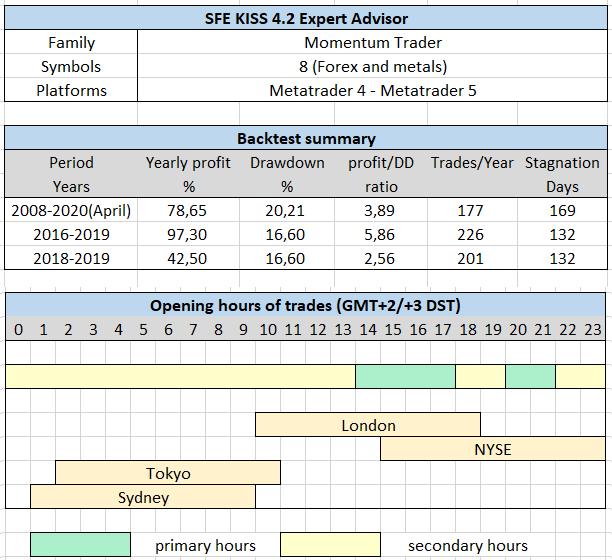Click the 'Platforms' label cell

71,90
